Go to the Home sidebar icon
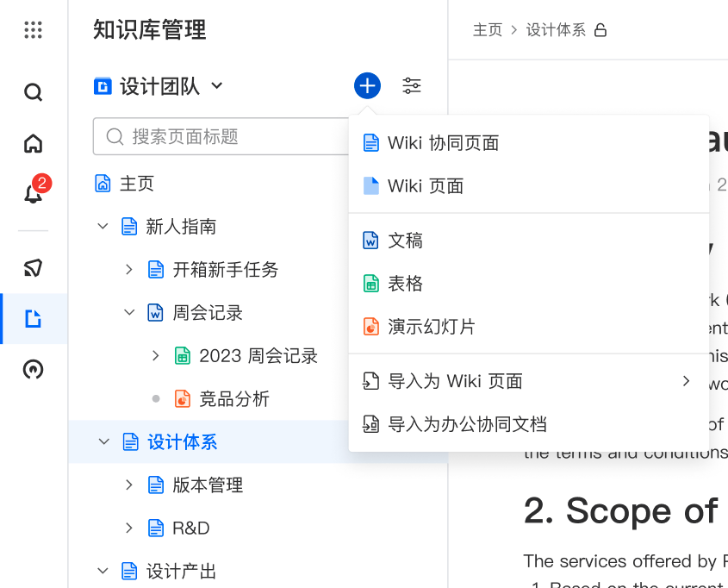 33,143
